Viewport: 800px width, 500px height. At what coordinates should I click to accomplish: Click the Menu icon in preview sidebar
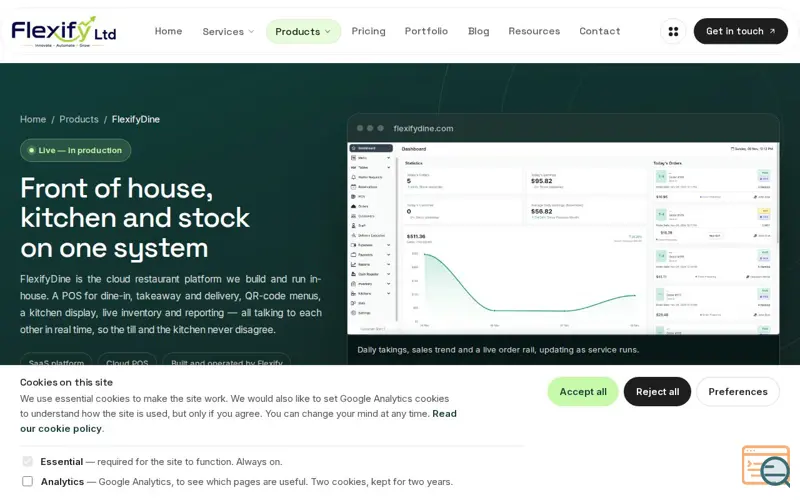tap(354, 158)
